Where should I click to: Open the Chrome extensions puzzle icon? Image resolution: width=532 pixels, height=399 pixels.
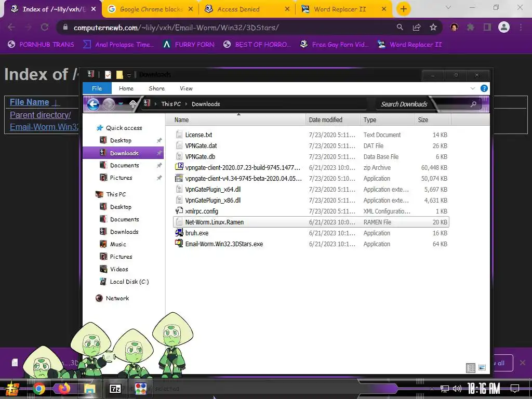[471, 28]
